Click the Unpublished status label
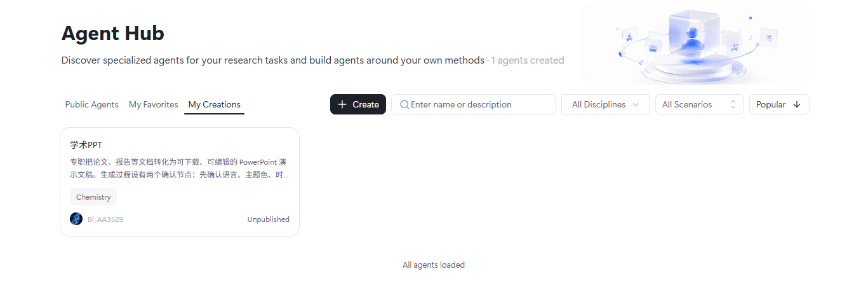The width and height of the screenshot is (868, 304). pyautogui.click(x=269, y=219)
